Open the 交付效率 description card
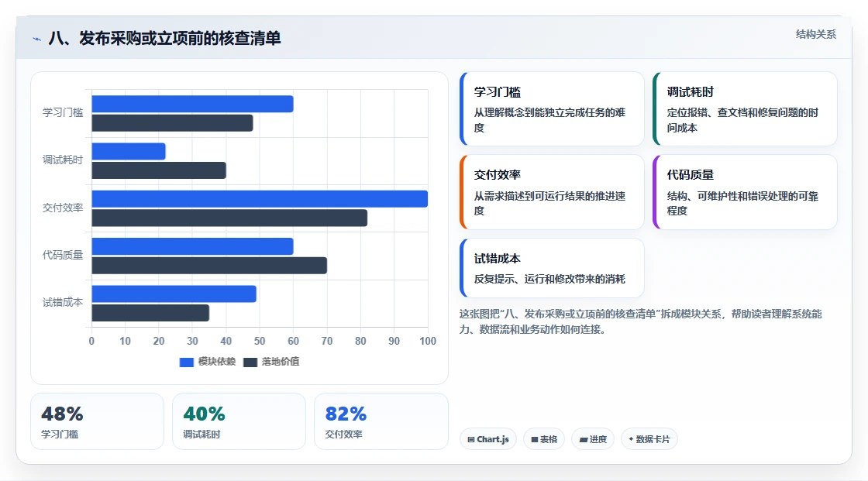 point(552,192)
